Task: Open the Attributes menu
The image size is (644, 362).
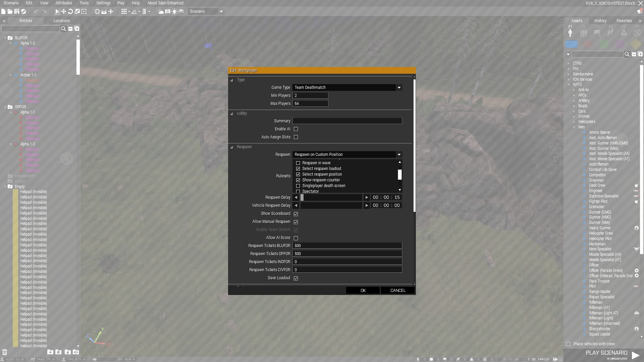Action: coord(64,3)
